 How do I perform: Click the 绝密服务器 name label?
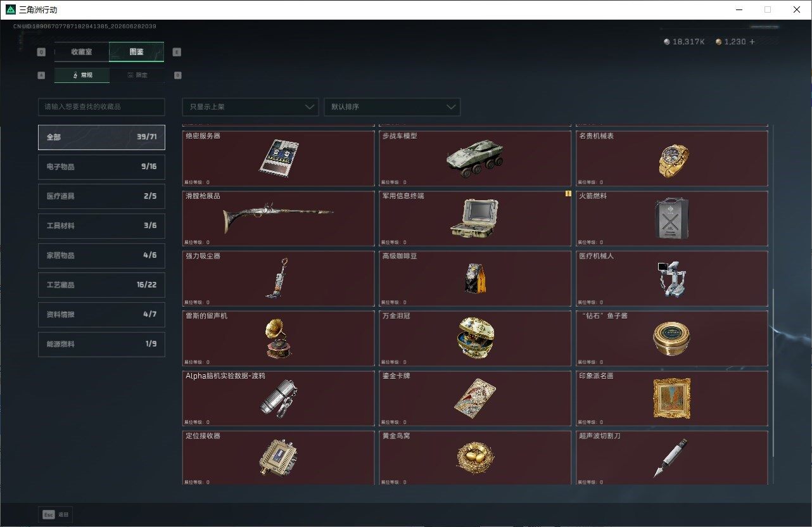tap(203, 136)
